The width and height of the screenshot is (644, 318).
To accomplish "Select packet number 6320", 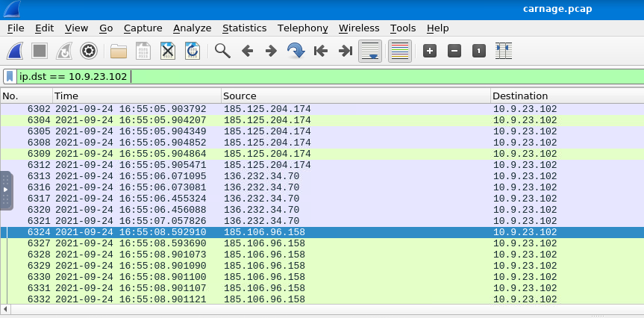I will tap(322, 210).
